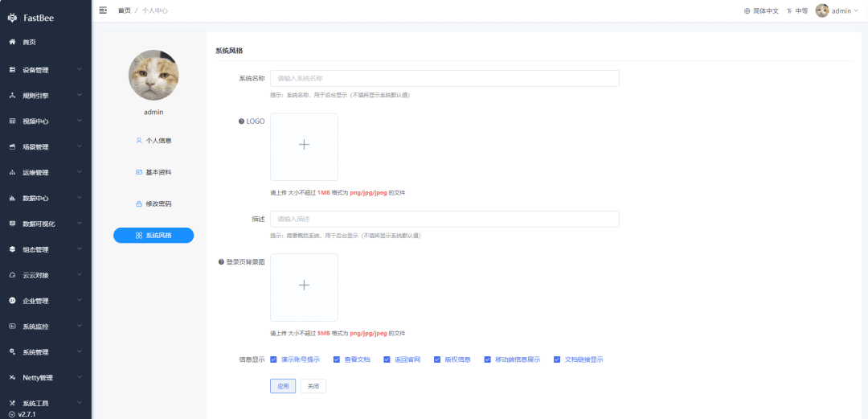Click the 组态管理 layers icon
The width and height of the screenshot is (868, 419).
12,249
